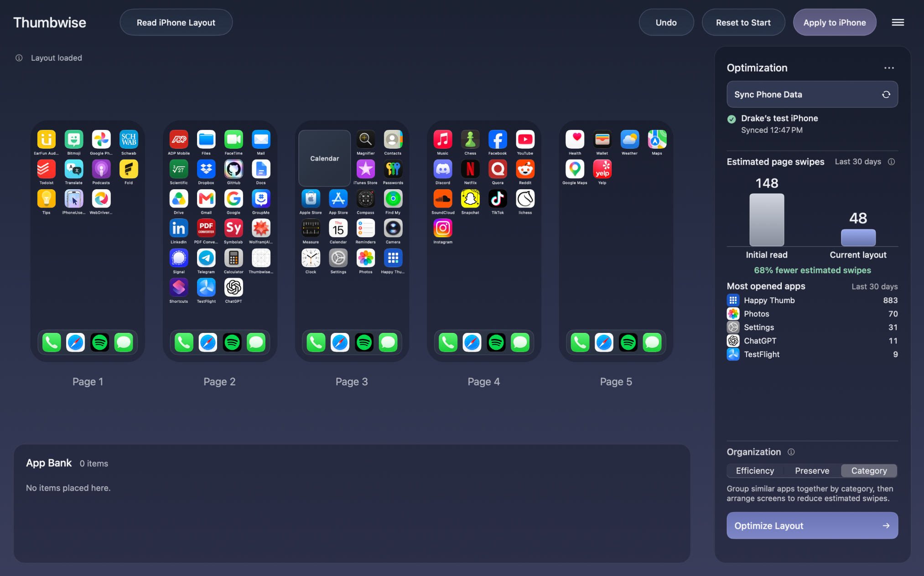The height and width of the screenshot is (576, 924).
Task: Click the Layout loaded info icon
Action: 19,58
